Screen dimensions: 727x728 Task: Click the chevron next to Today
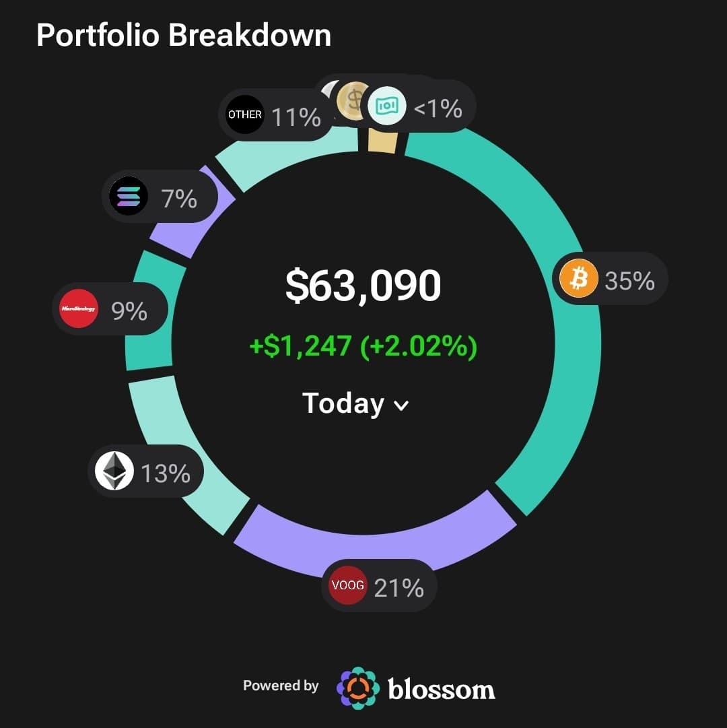[x=401, y=405]
